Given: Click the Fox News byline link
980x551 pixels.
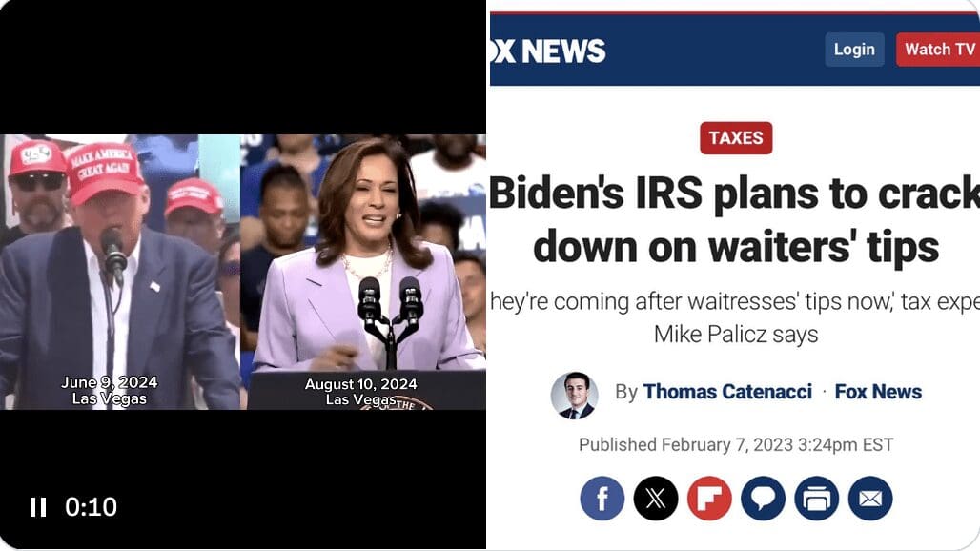Looking at the screenshot, I should 878,392.
